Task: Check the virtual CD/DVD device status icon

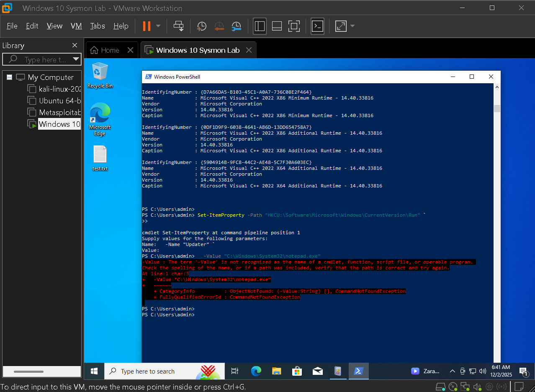Action: [453, 386]
